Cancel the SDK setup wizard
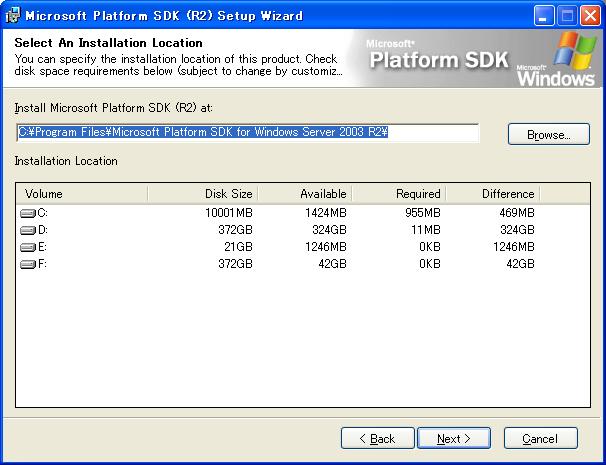 pyautogui.click(x=540, y=438)
